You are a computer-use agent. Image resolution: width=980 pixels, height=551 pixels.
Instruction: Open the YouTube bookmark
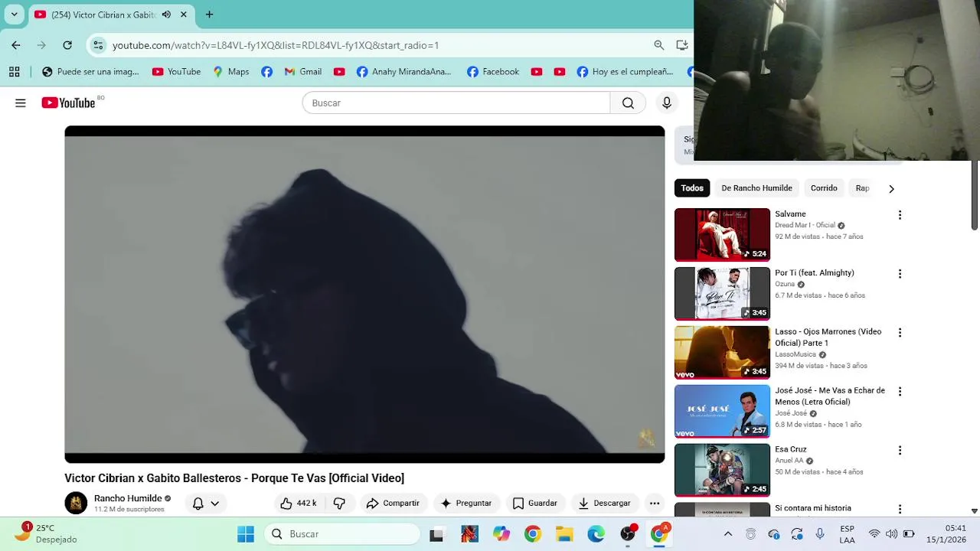pyautogui.click(x=176, y=72)
